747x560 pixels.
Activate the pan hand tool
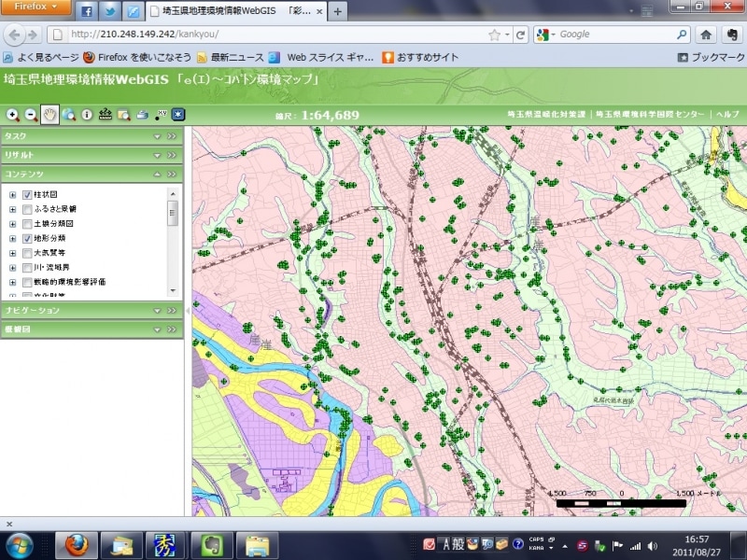[49, 115]
